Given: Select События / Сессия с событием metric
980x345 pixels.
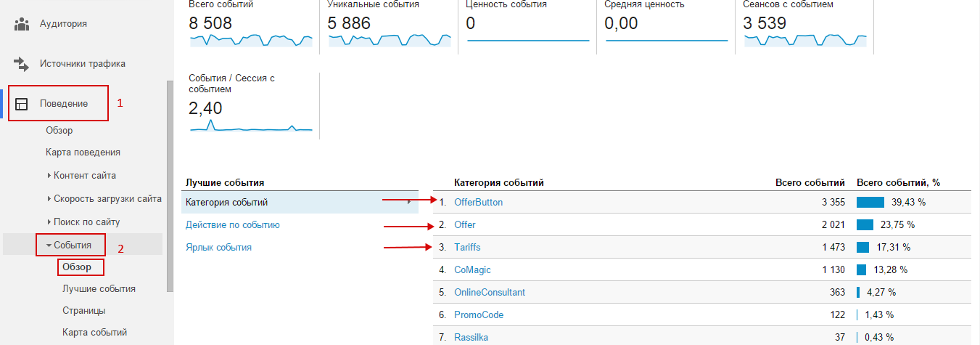Looking at the screenshot, I should pyautogui.click(x=251, y=105).
